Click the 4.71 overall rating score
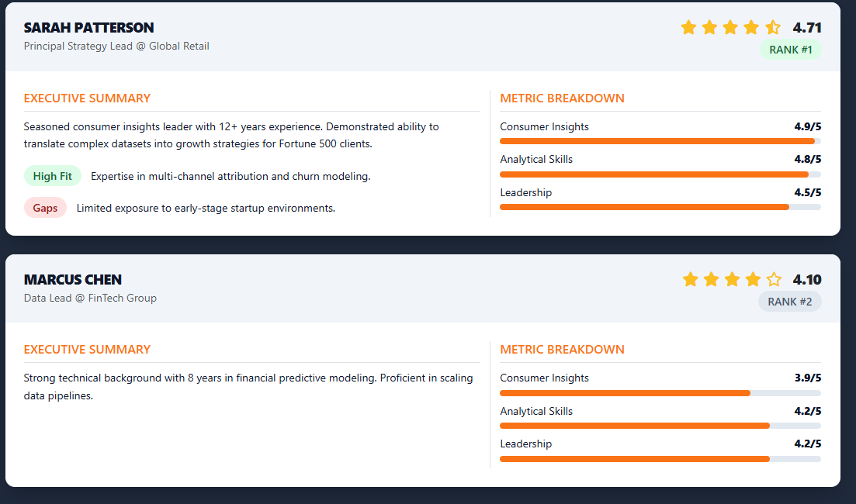The image size is (856, 504). [806, 28]
